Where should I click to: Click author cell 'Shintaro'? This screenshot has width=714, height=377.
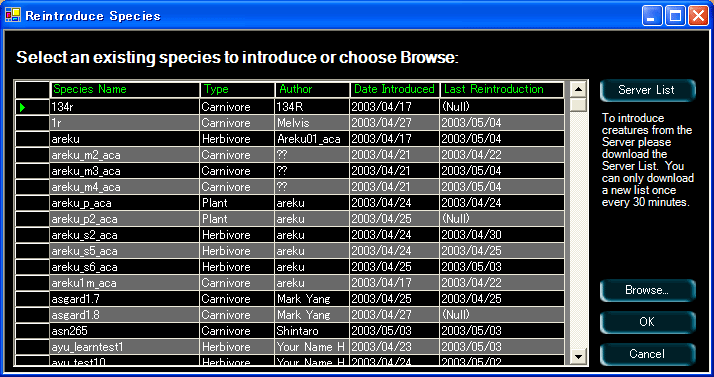[312, 331]
